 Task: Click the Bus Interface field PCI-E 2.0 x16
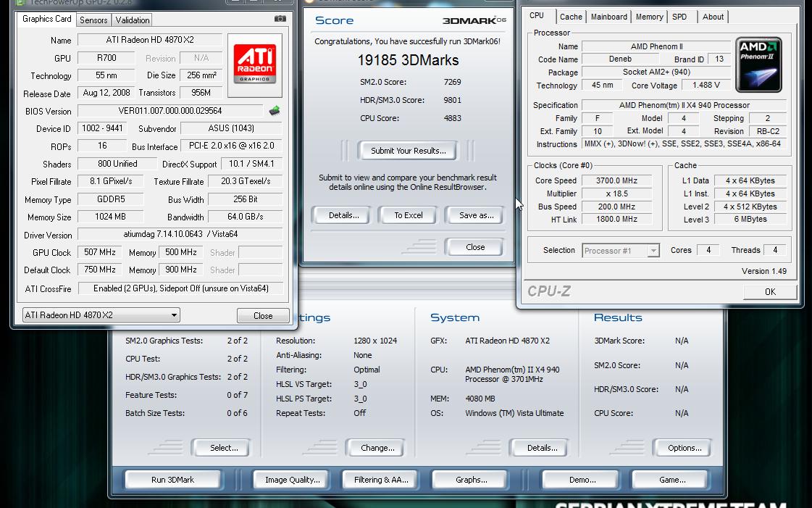(x=232, y=146)
